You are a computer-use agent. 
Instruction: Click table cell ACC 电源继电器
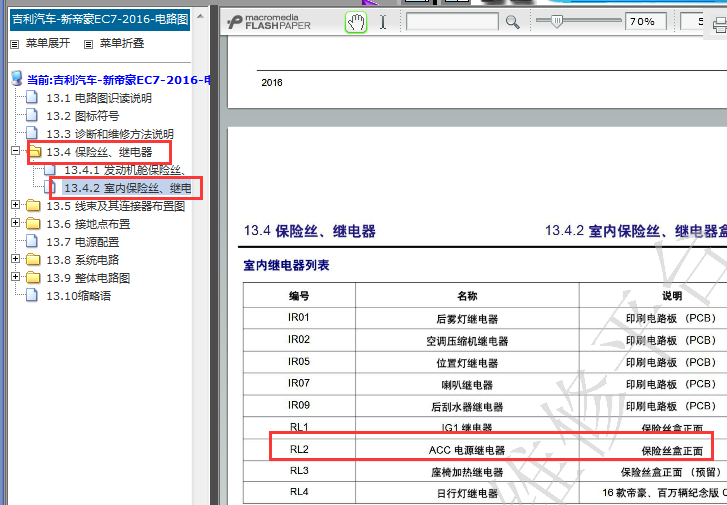(467, 450)
